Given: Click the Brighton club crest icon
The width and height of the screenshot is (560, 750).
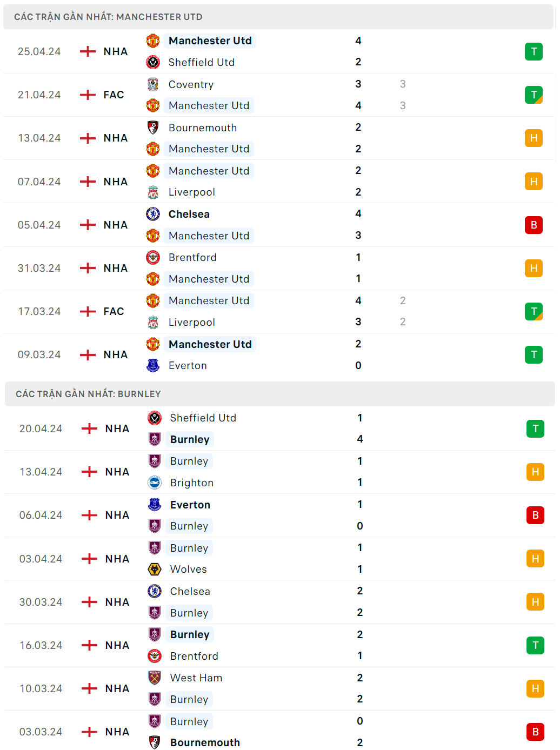Looking at the screenshot, I should 155,483.
